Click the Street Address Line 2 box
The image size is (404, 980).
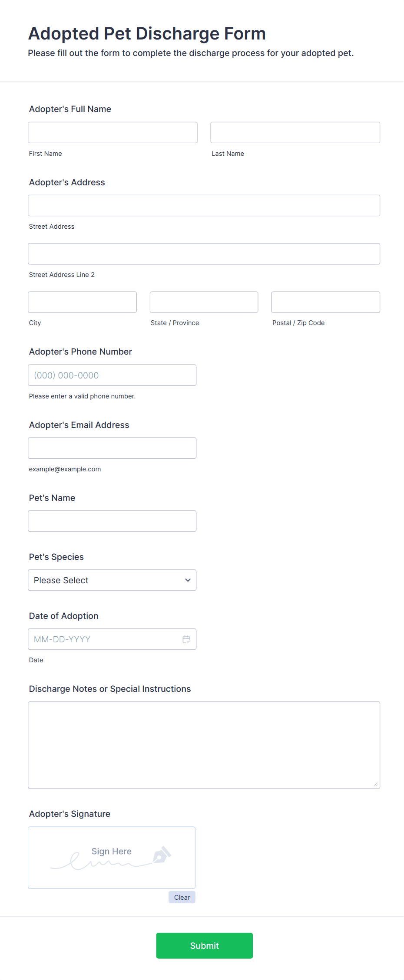click(x=204, y=253)
